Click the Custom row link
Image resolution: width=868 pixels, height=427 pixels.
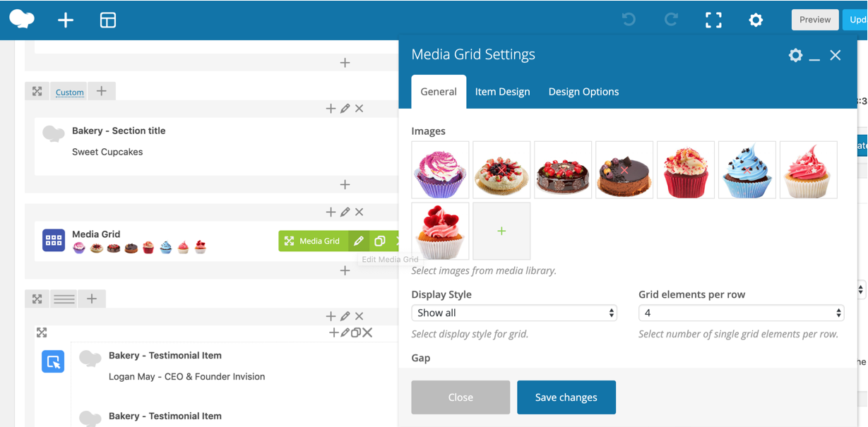[70, 92]
